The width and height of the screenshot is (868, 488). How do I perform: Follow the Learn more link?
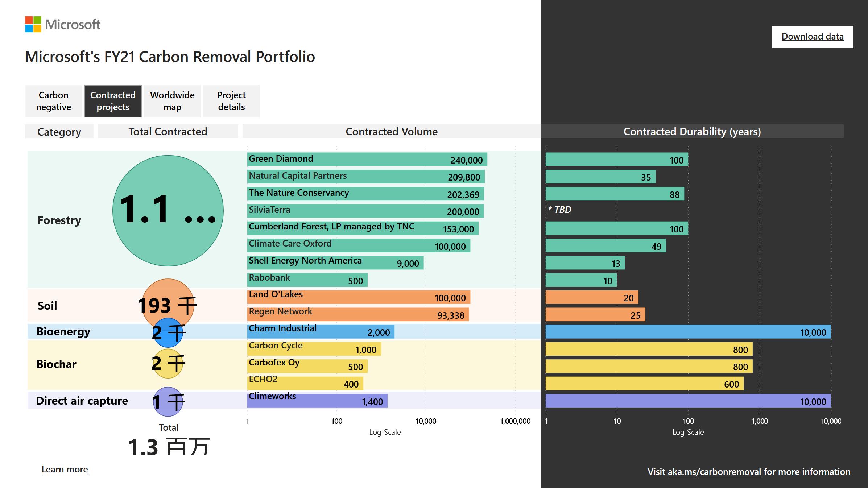tap(65, 470)
